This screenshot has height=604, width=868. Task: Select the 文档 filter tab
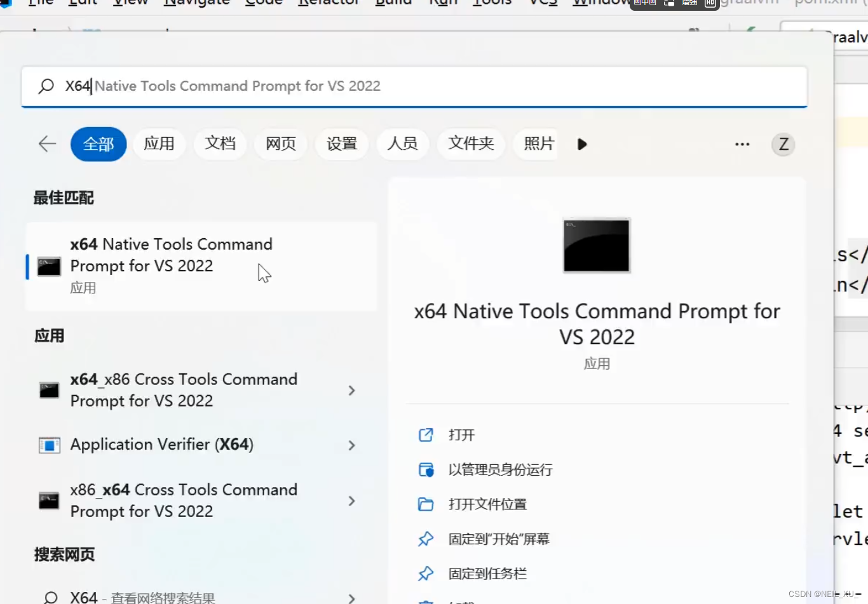[x=220, y=144]
